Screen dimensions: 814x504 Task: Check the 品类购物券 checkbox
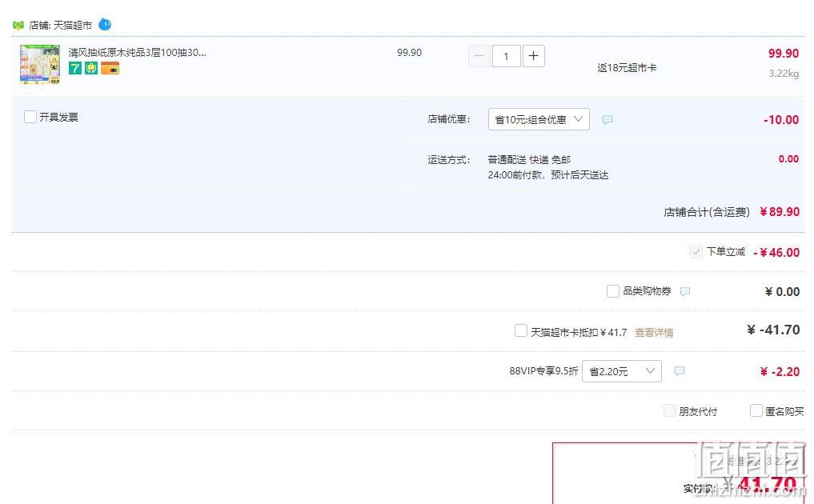click(x=612, y=290)
